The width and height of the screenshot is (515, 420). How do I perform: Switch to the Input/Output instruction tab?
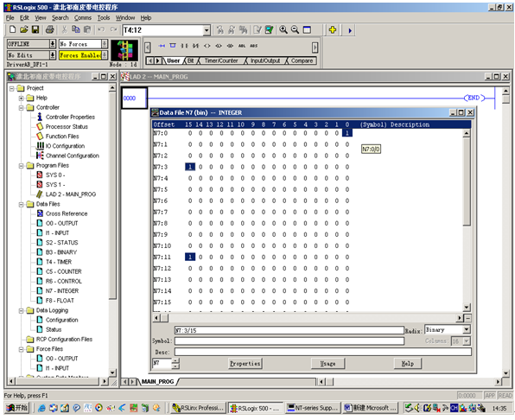click(x=265, y=60)
